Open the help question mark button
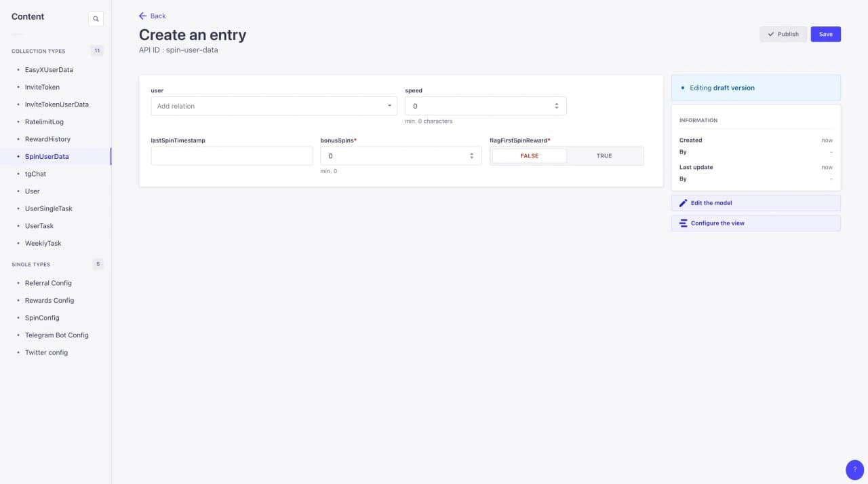The width and height of the screenshot is (868, 484). pos(854,470)
